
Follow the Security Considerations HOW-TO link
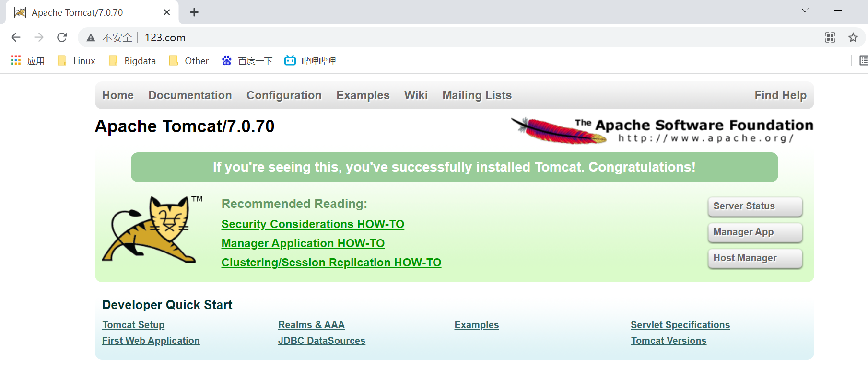coord(313,224)
